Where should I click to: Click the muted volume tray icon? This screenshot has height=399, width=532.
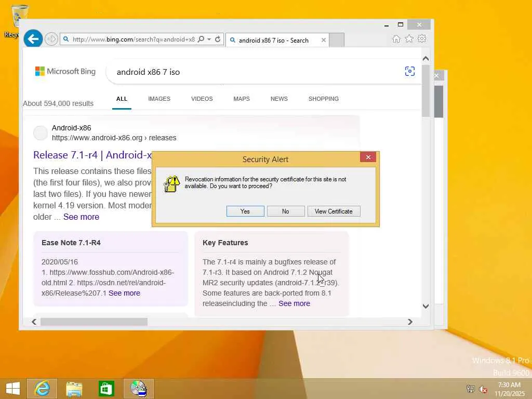click(x=483, y=389)
